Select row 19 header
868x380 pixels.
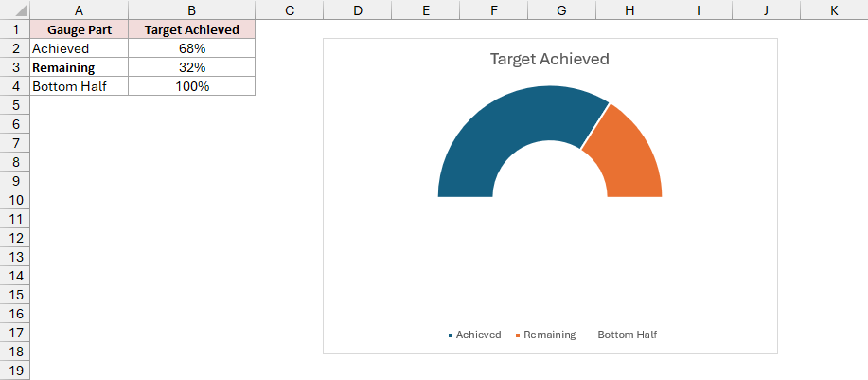(15, 370)
